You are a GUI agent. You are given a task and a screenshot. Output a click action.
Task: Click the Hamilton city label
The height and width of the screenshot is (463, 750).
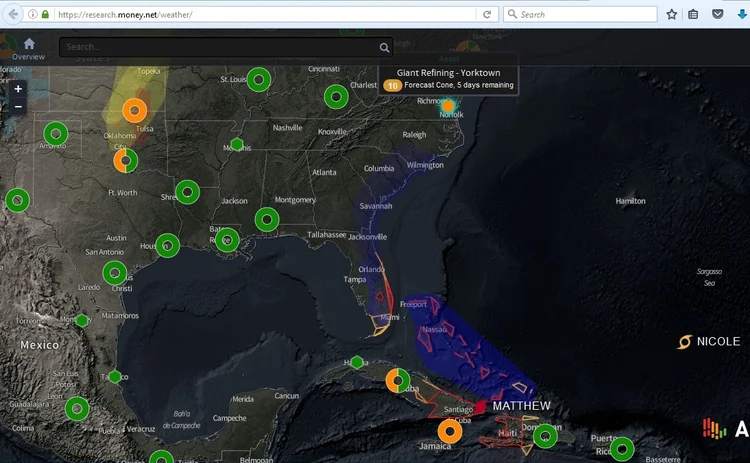coord(630,201)
